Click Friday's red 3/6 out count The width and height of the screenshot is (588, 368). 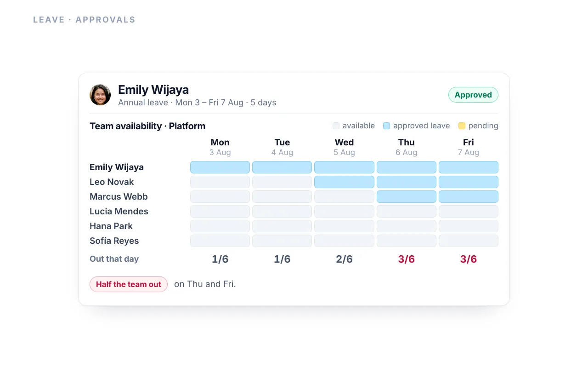(469, 259)
